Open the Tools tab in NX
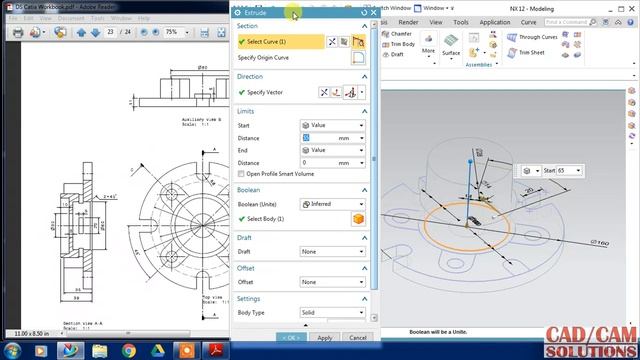This screenshot has width=640, height=360. [461, 22]
